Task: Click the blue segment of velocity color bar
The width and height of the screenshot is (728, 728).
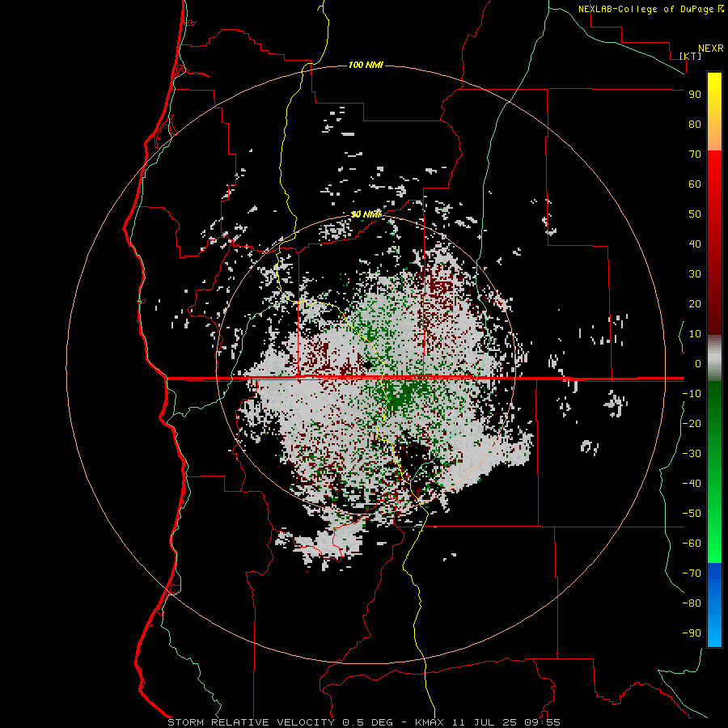Action: tap(714, 605)
